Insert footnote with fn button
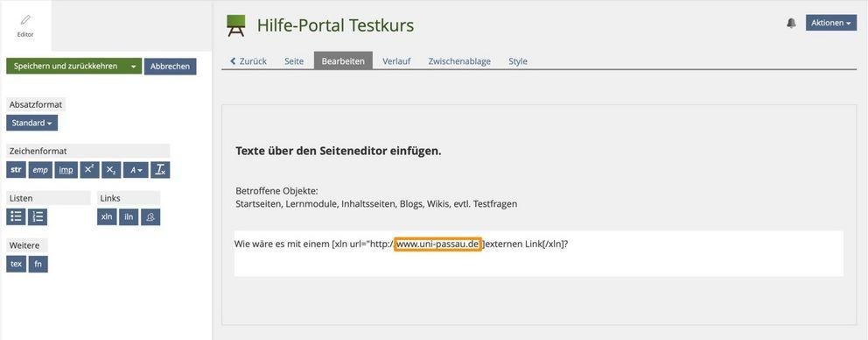 38,264
